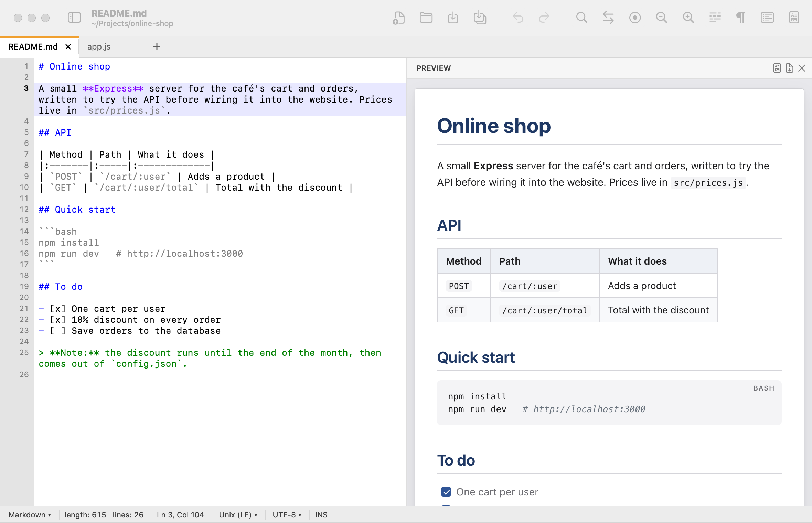812x523 pixels.
Task: Close the README.md tab
Action: coord(68,47)
